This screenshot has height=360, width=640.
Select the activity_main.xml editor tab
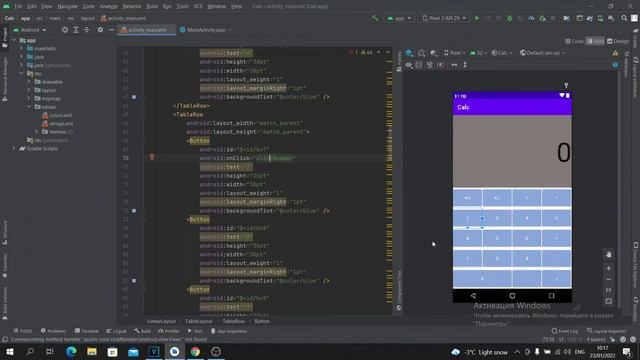pyautogui.click(x=147, y=30)
